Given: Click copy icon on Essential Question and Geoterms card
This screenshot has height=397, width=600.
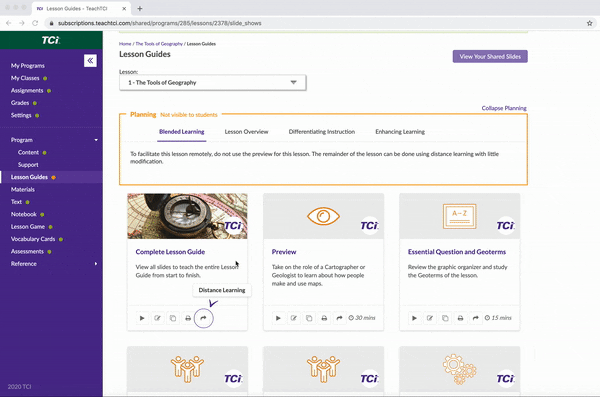Looking at the screenshot, I should (x=445, y=318).
